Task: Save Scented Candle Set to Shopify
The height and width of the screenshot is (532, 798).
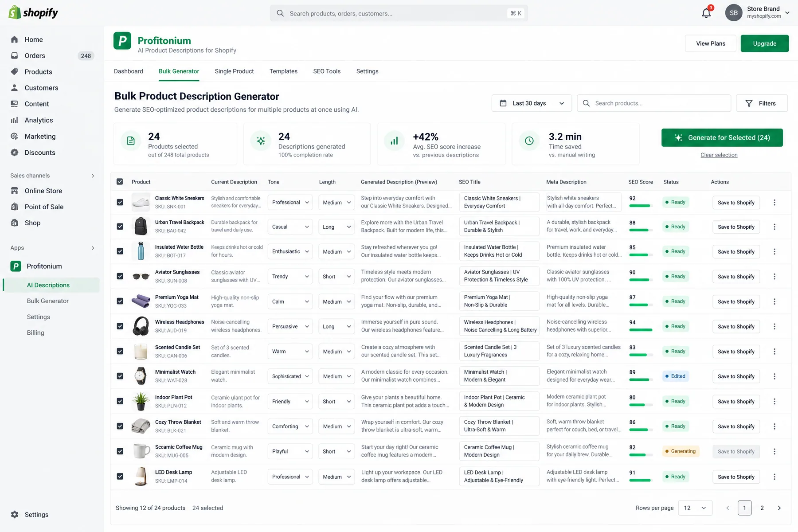Action: (736, 351)
